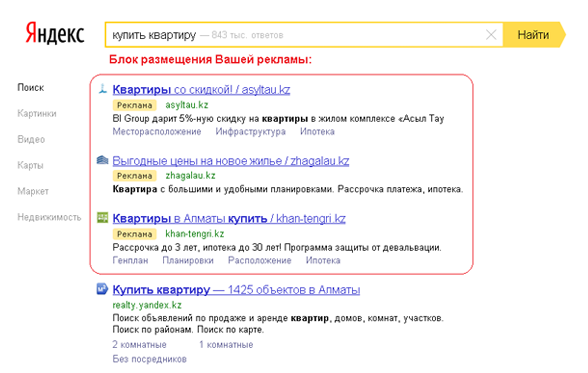The image size is (588, 373).
Task: Click the green khan-tengri.kz URL
Action: click(x=195, y=234)
